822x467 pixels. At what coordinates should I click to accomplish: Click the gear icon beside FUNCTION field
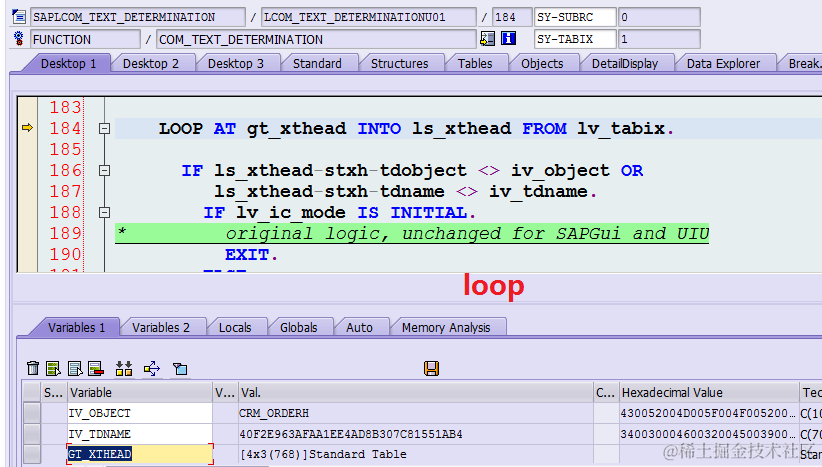pyautogui.click(x=19, y=39)
